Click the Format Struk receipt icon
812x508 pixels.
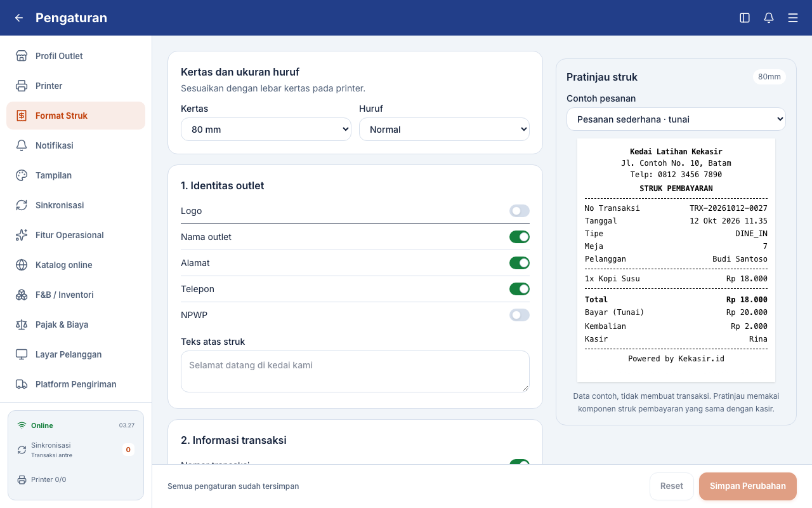[22, 116]
